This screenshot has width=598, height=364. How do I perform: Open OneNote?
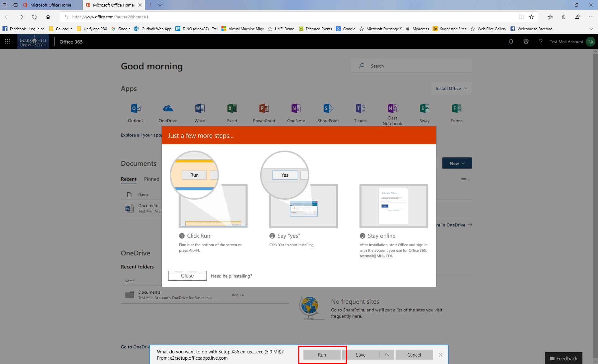coord(296,113)
